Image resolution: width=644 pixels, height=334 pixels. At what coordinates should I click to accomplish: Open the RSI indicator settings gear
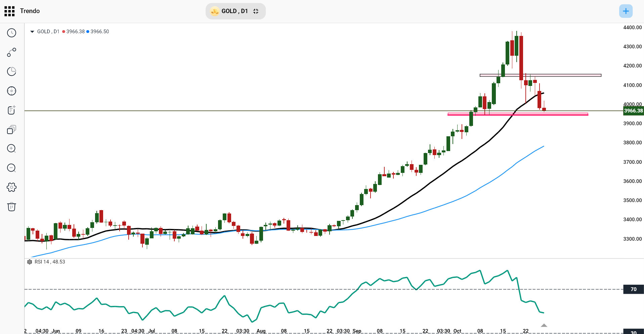click(x=30, y=262)
